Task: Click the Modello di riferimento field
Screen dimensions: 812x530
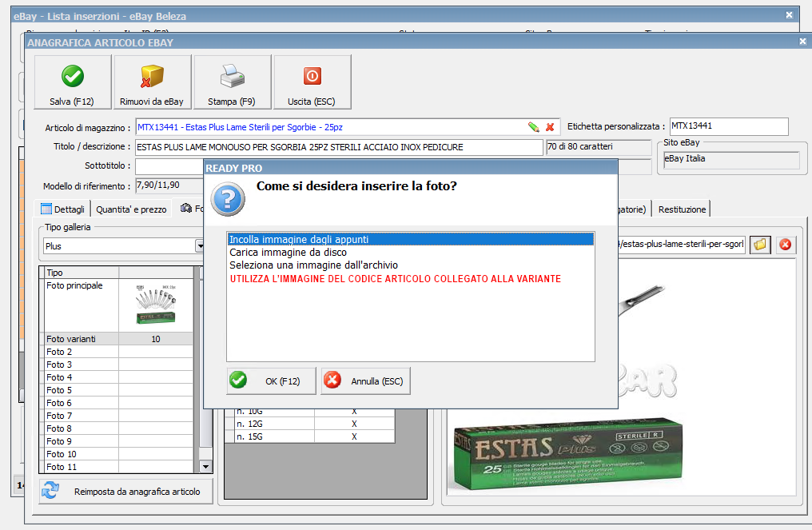Action: 169,185
